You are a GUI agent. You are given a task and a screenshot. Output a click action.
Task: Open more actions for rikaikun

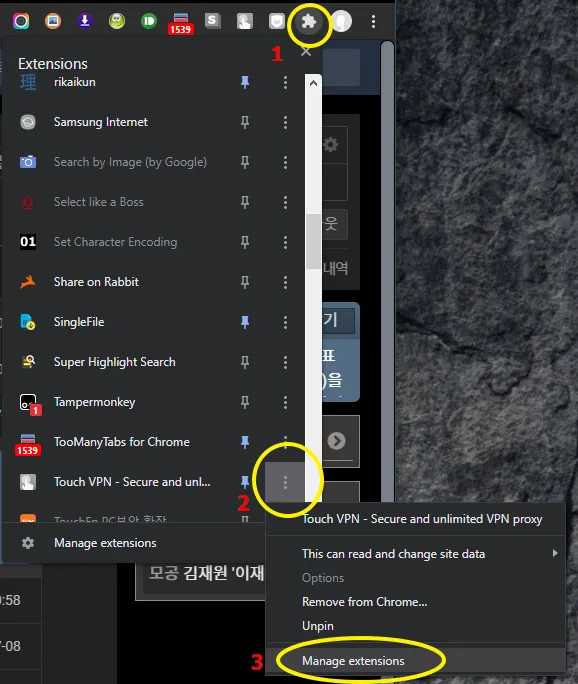point(285,82)
